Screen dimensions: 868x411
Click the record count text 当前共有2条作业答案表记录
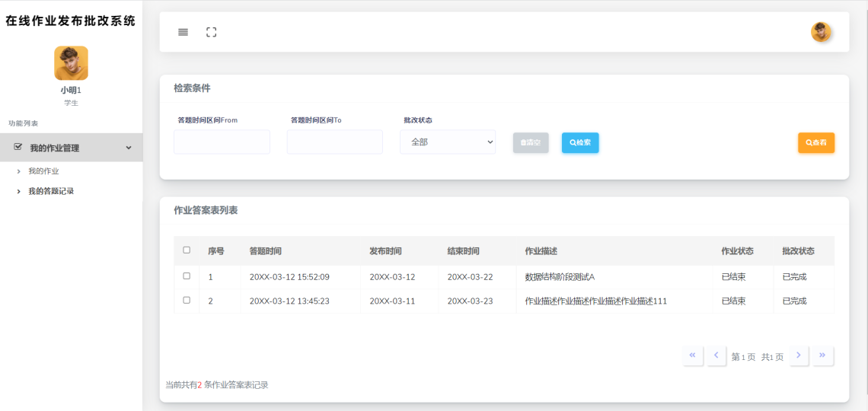point(217,385)
